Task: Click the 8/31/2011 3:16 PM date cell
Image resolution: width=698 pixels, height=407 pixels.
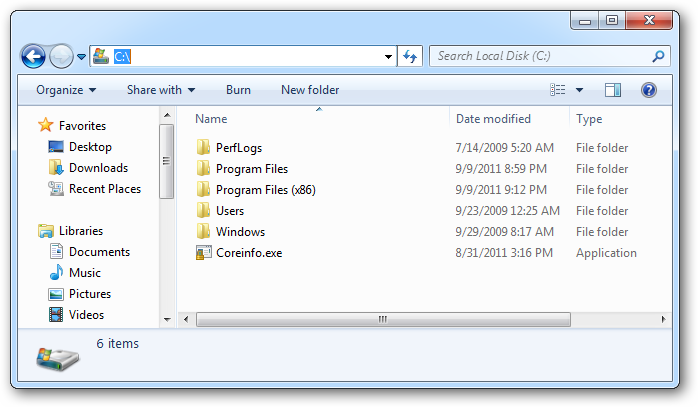Action: coord(504,252)
